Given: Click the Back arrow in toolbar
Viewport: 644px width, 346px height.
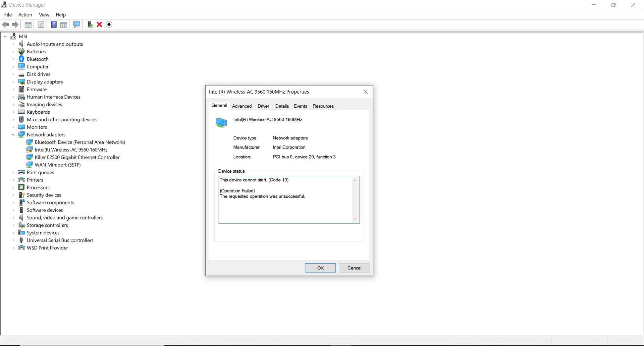Looking at the screenshot, I should click(x=5, y=24).
